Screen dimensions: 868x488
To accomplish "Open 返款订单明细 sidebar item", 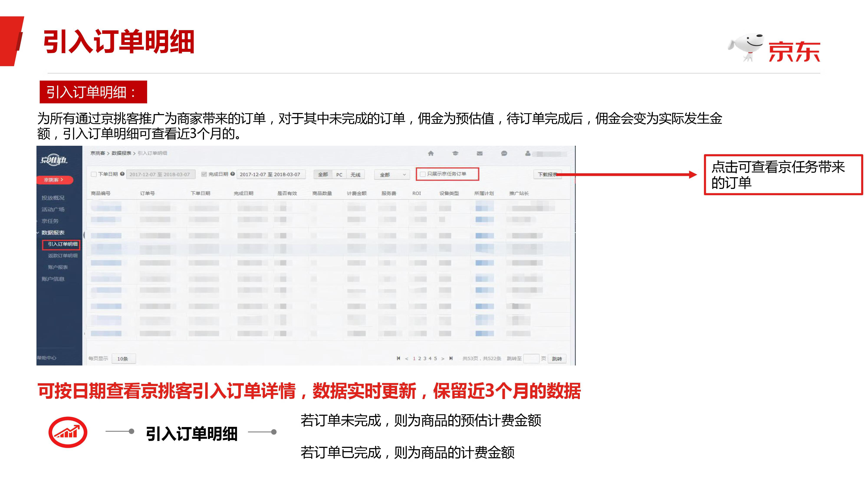I will click(x=63, y=256).
